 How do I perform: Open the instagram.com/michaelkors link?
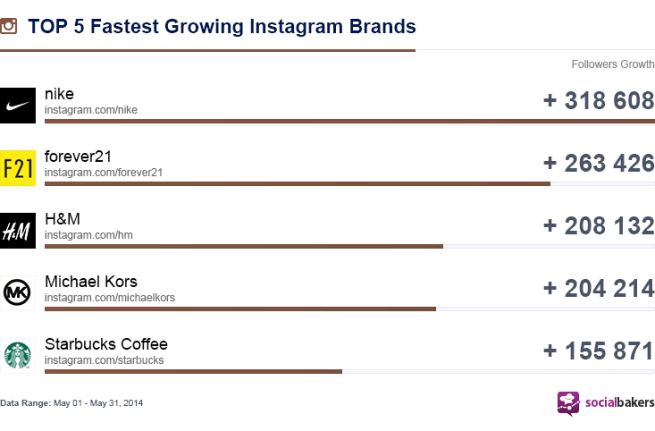point(109,297)
